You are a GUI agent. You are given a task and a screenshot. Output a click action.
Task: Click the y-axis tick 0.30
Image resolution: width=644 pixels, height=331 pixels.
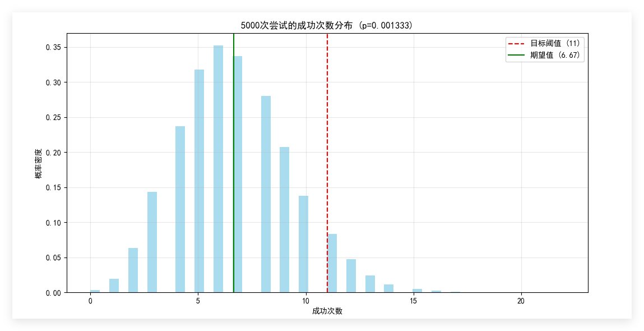[x=53, y=82]
